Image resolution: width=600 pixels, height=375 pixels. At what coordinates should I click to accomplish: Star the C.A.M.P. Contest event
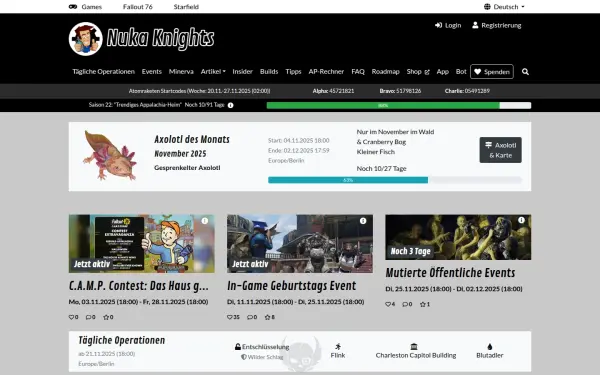coord(106,317)
